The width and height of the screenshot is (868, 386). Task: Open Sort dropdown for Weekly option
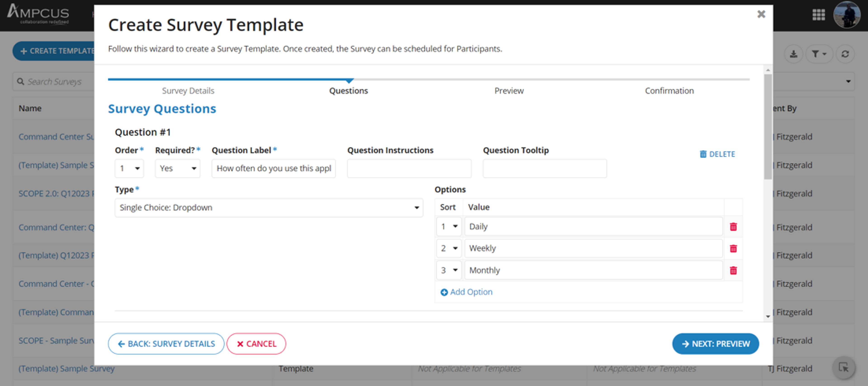(449, 249)
